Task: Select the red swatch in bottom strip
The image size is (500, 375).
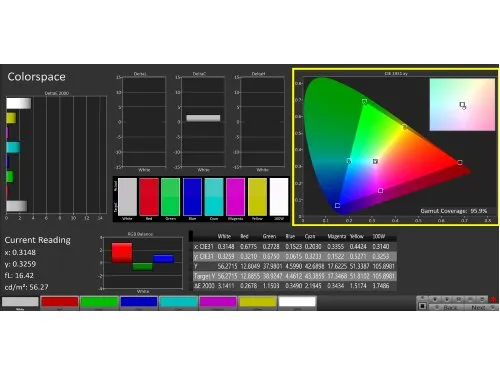Action: (60, 302)
